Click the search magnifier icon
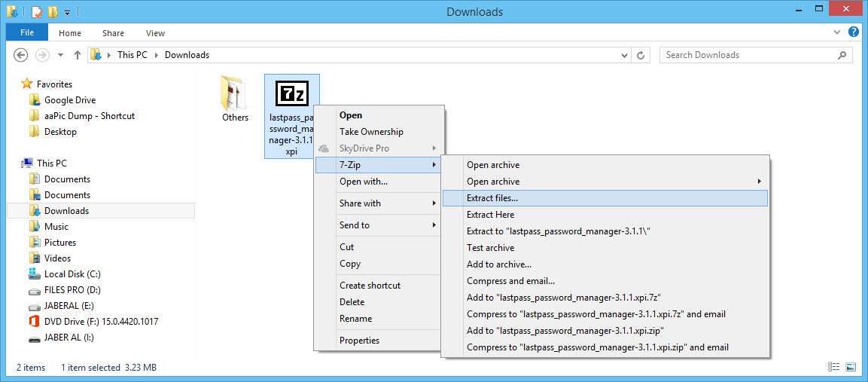The width and height of the screenshot is (868, 382). pos(842,55)
